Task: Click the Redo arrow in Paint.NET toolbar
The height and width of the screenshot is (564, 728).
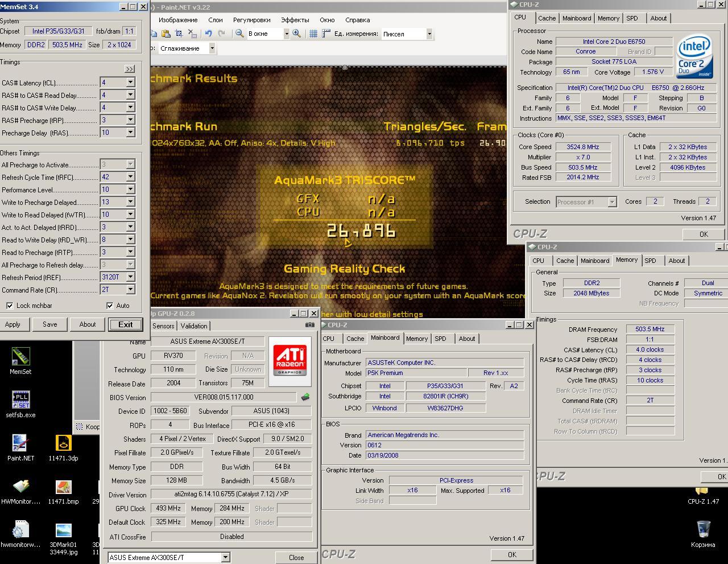Action: pos(222,34)
